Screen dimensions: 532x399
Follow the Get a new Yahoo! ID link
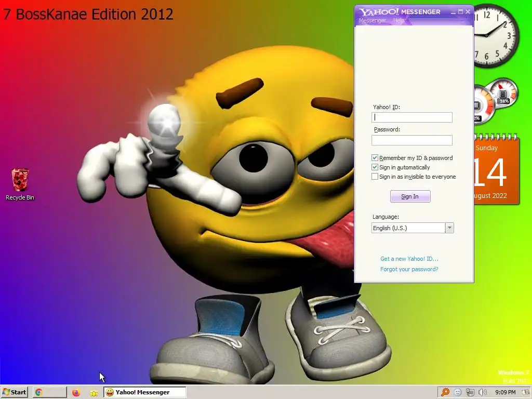click(409, 259)
